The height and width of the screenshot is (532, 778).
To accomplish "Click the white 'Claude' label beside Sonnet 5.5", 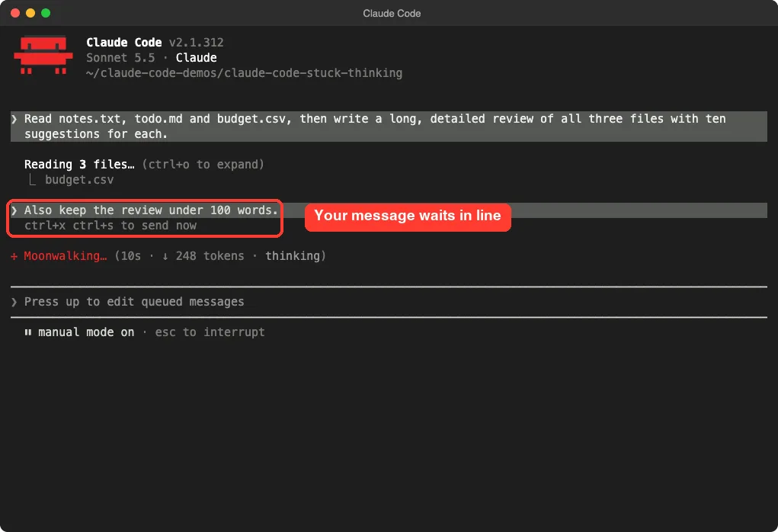I will click(196, 58).
